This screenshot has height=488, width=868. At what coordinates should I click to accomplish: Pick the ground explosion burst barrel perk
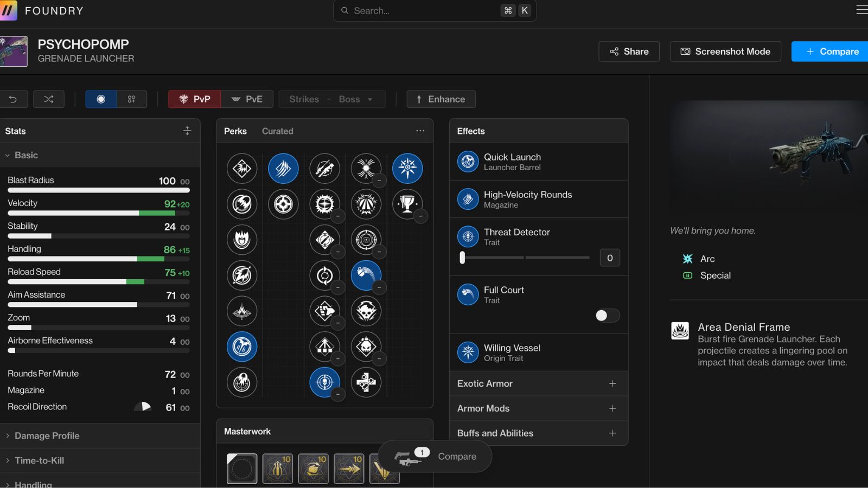tap(242, 311)
